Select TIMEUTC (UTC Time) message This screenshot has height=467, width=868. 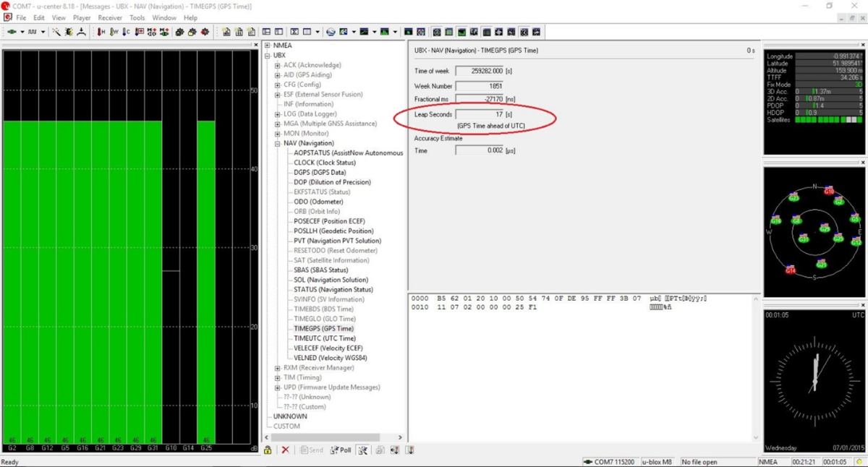pos(325,338)
